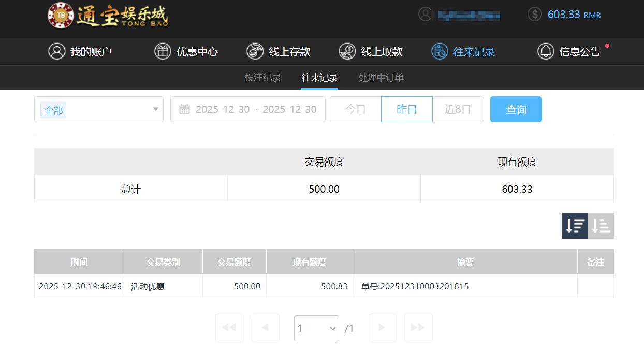Switch to the 投注纪录 tab
The image size is (644, 362).
(x=262, y=78)
